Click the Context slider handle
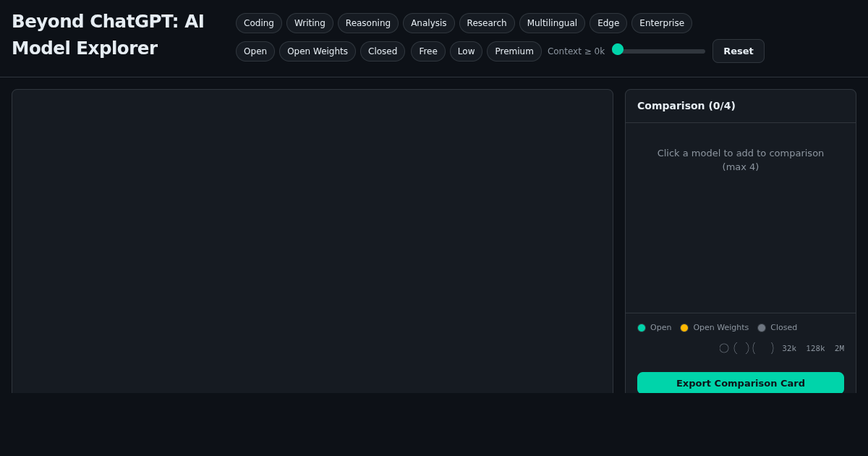Viewport: 868px width, 456px height. tap(618, 49)
